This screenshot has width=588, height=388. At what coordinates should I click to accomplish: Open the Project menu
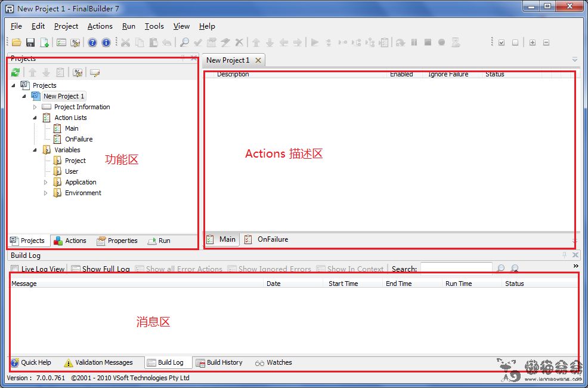[66, 26]
